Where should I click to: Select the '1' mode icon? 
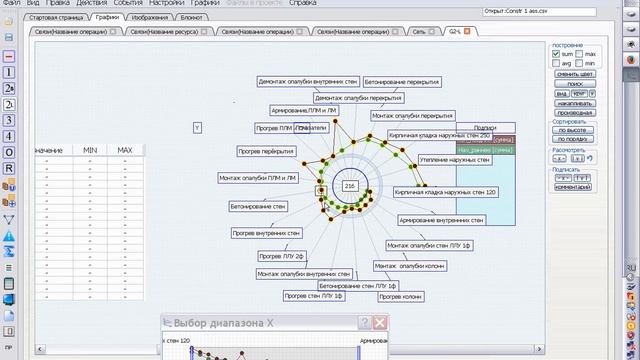tap(9, 73)
